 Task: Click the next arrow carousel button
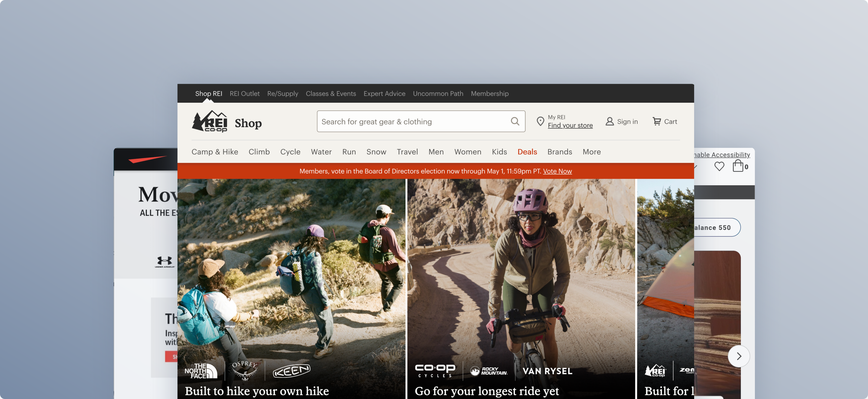739,356
